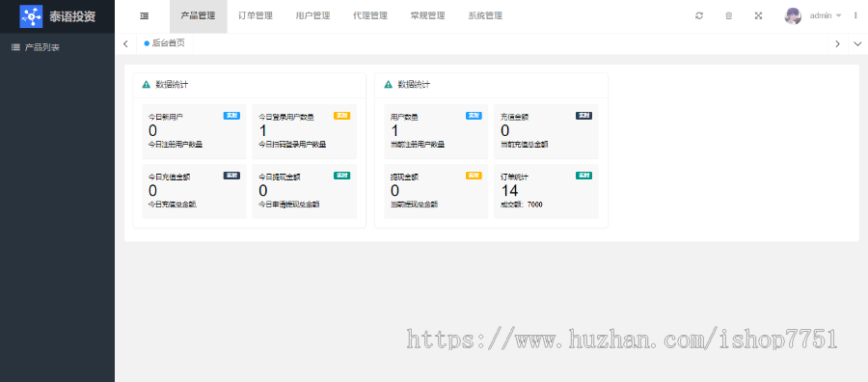Click the warning icon in the left 数据统计 header
The width and height of the screenshot is (868, 382).
point(147,85)
